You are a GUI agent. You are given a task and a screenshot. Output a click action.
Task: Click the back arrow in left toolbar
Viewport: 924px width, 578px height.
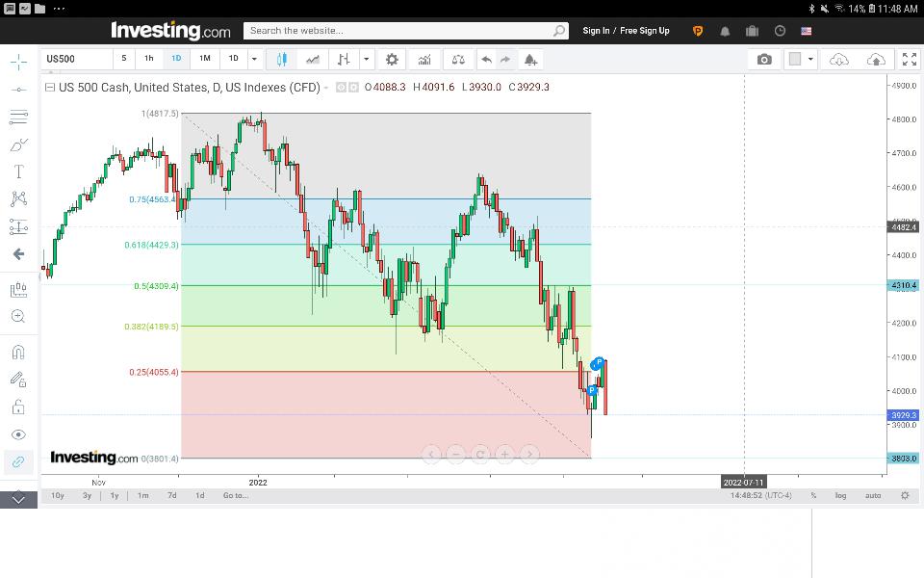18,254
